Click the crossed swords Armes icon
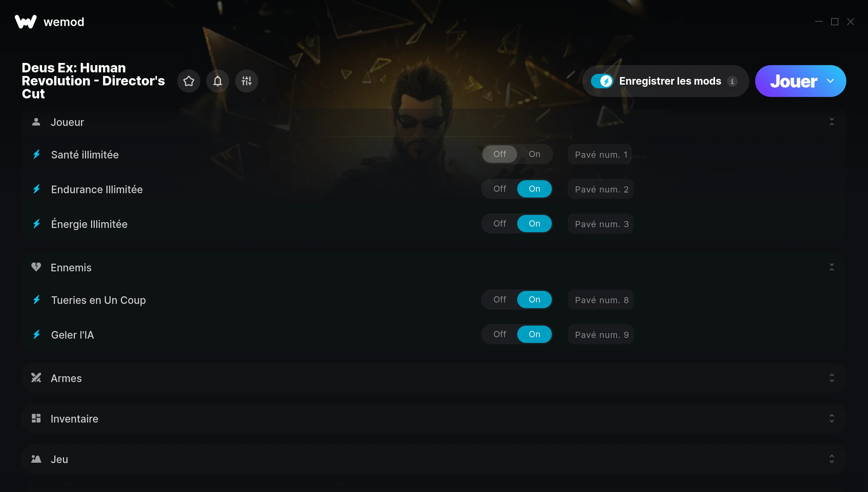This screenshot has width=868, height=492. click(36, 378)
